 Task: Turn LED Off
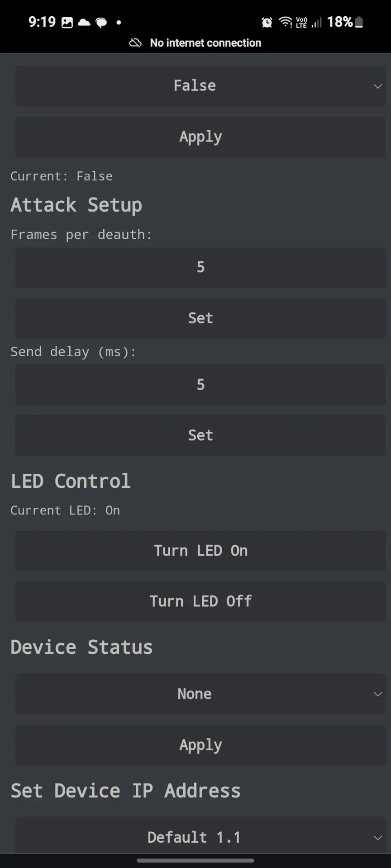[200, 601]
